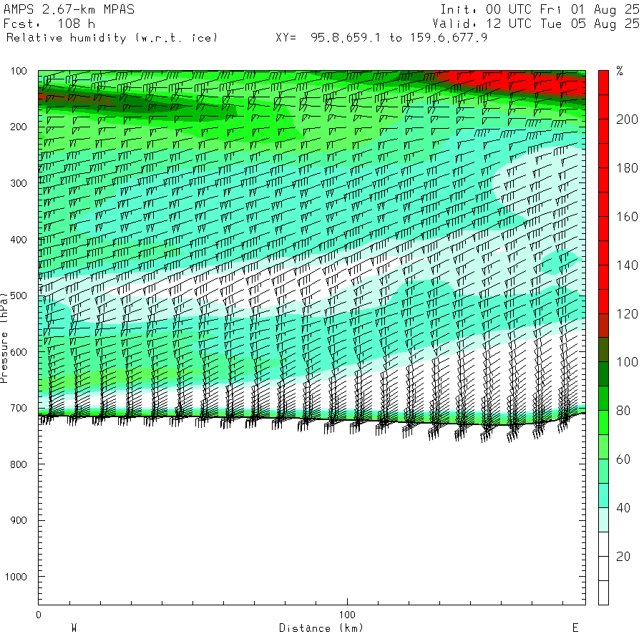The height and width of the screenshot is (644, 644).
Task: Click the '%' unit label above colorbar
Action: [x=620, y=71]
